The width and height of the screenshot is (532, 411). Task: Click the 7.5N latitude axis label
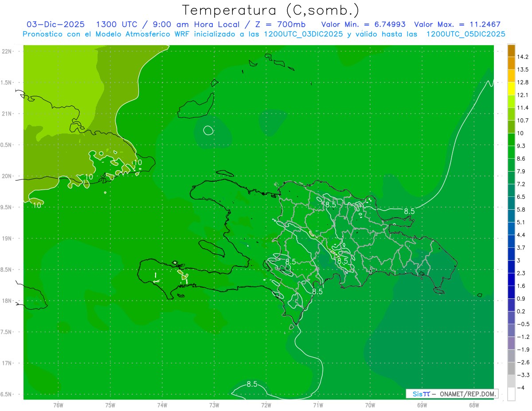(x=7, y=332)
